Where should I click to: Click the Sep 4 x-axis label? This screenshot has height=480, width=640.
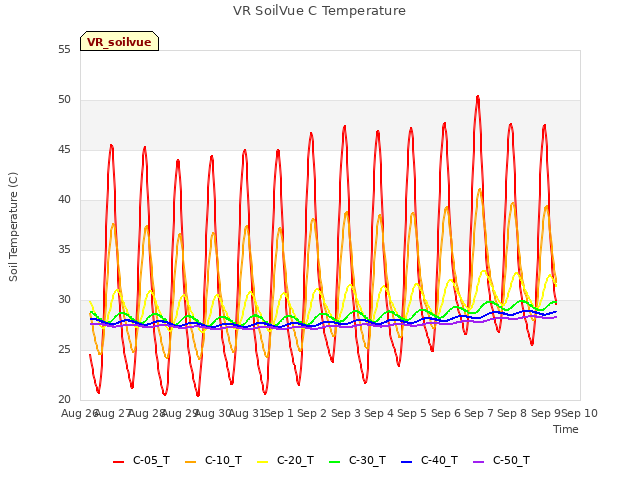[379, 413]
